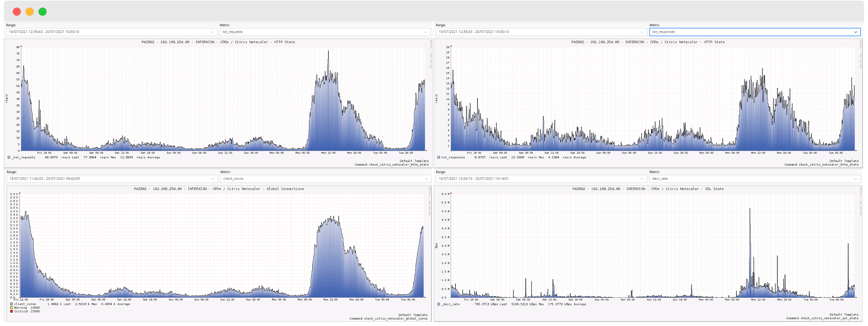Click the yellow minimize window button
Screen dimensions: 868x326
(30, 12)
